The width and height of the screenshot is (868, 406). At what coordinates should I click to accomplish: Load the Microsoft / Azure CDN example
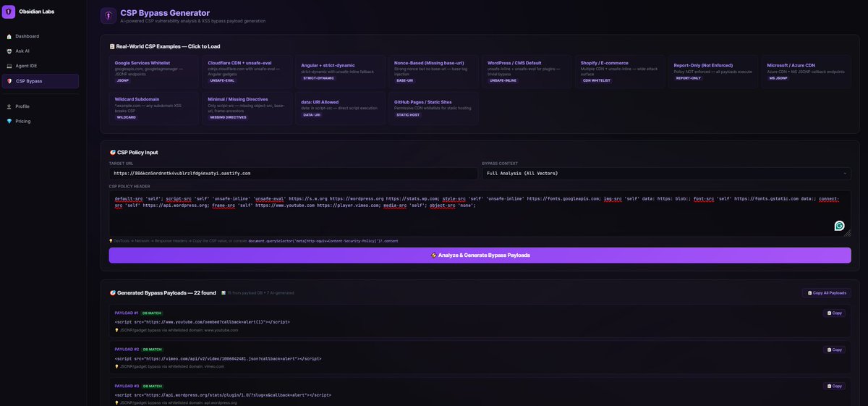(x=807, y=72)
